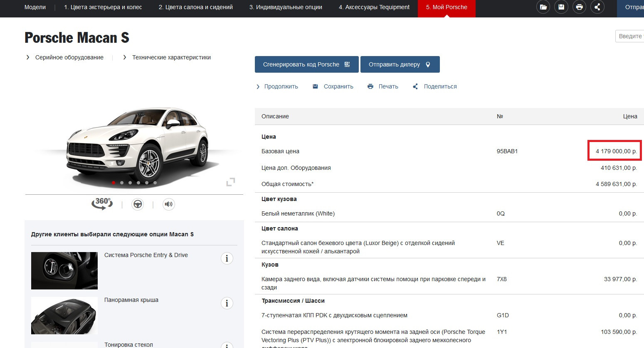Show info for Панорамная крыша option

[x=227, y=303]
